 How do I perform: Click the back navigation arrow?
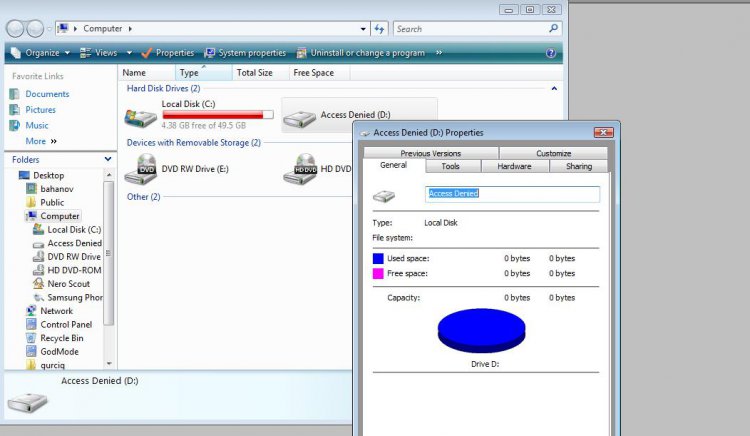click(17, 29)
